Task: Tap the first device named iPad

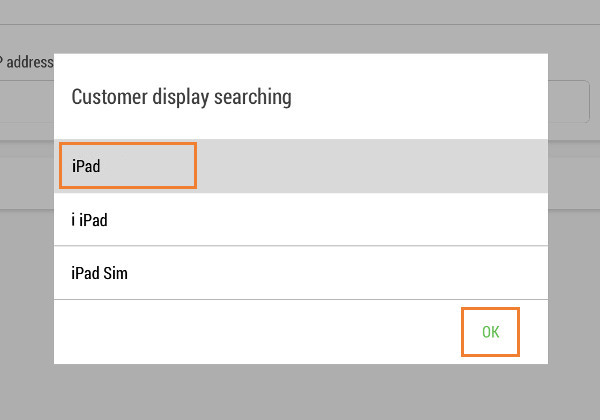Action: [x=127, y=166]
